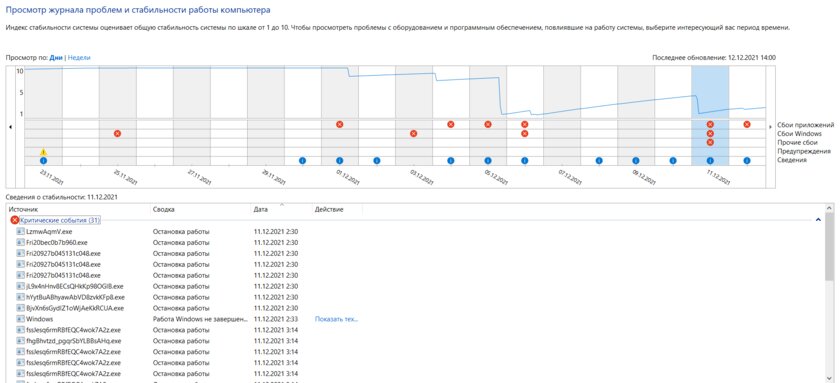The width and height of the screenshot is (840, 383).
Task: Collapse the Критические события (31) group
Action: pos(60,220)
